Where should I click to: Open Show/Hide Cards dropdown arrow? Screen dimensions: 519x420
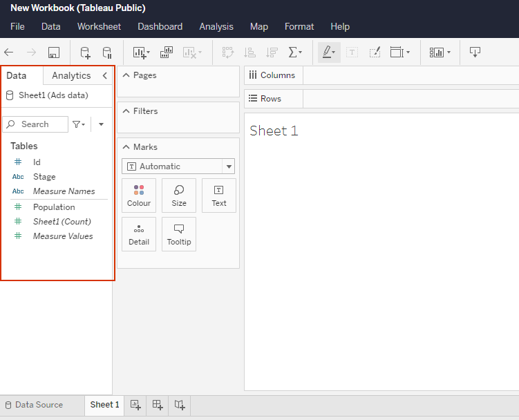click(x=449, y=52)
